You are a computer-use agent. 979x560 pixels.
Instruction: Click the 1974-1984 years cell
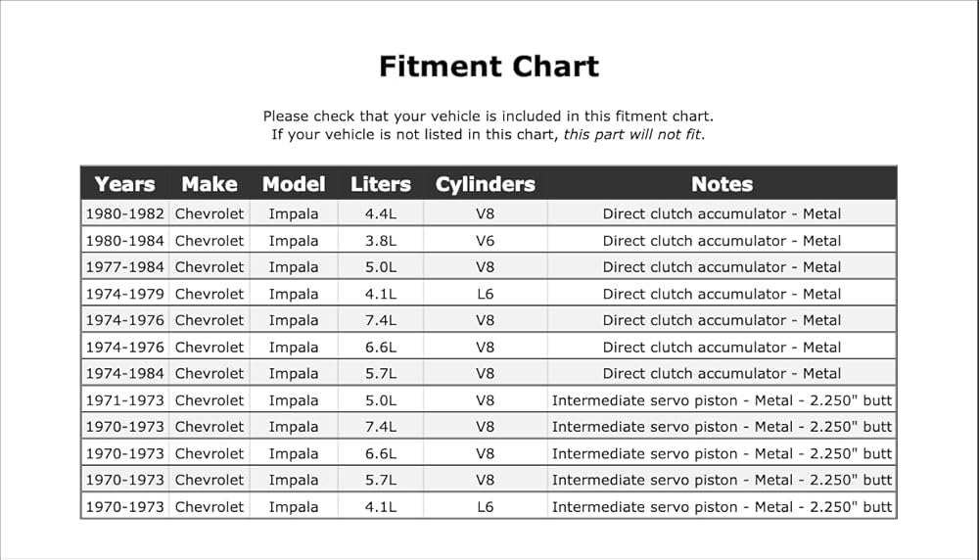pos(125,373)
